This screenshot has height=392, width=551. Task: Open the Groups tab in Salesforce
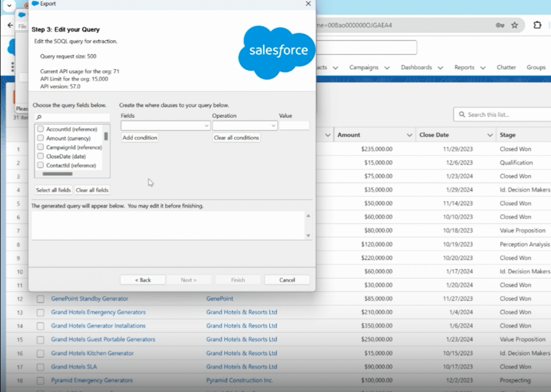(x=536, y=68)
